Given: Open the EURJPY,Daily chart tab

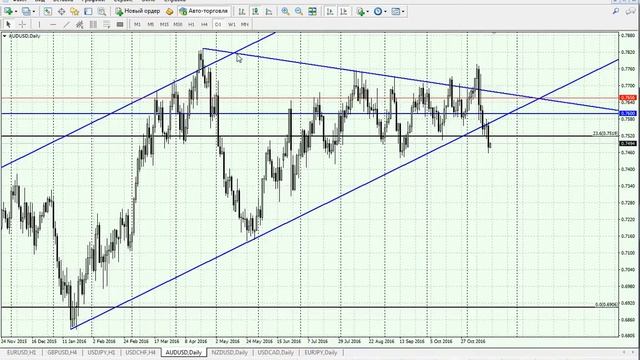Looking at the screenshot, I should pyautogui.click(x=321, y=352).
